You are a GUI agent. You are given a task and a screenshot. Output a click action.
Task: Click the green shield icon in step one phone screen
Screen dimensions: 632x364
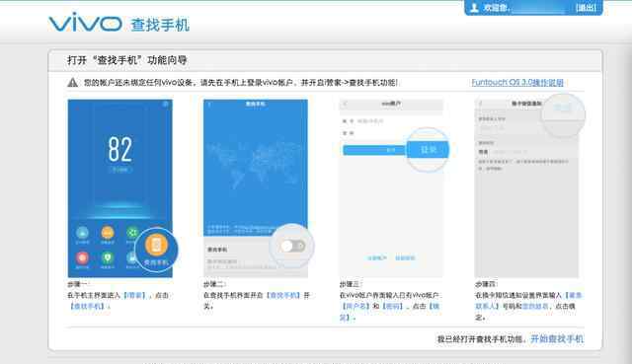tap(108, 257)
